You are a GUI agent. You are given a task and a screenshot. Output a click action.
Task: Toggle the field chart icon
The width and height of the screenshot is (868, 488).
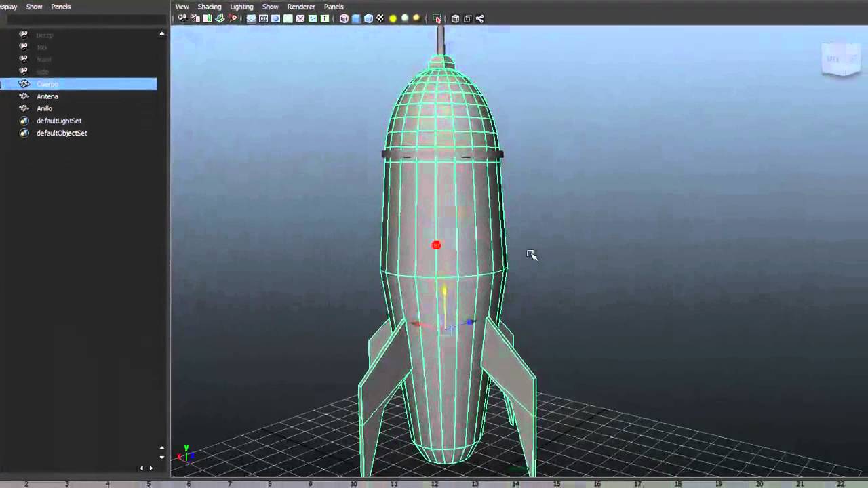coord(300,18)
